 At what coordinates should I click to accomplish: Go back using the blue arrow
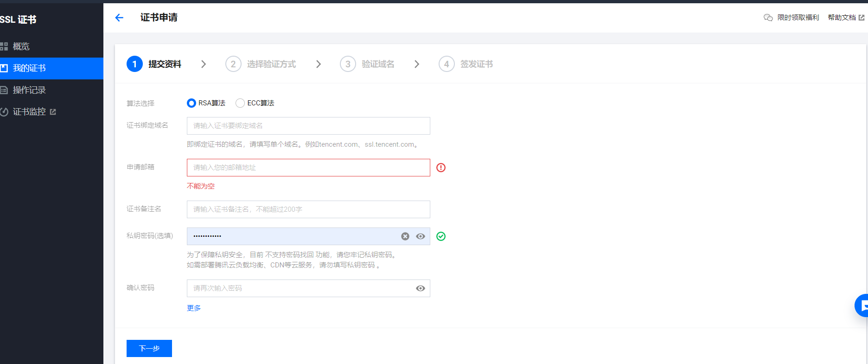click(119, 18)
